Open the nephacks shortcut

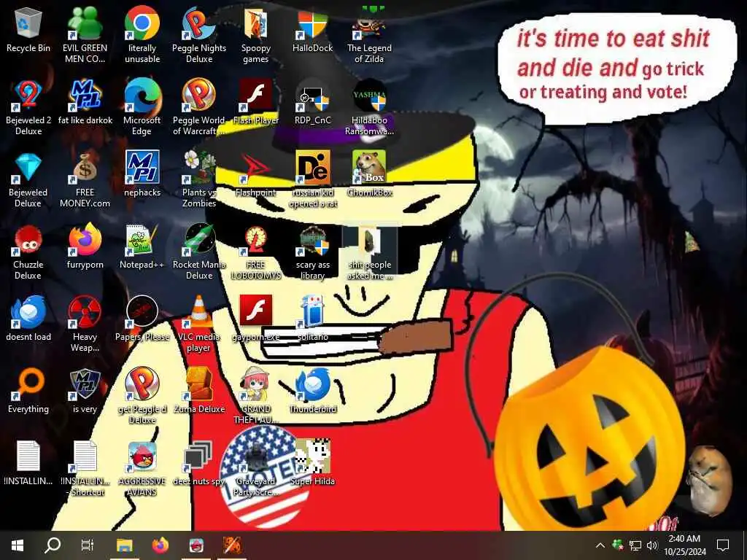[x=142, y=174]
